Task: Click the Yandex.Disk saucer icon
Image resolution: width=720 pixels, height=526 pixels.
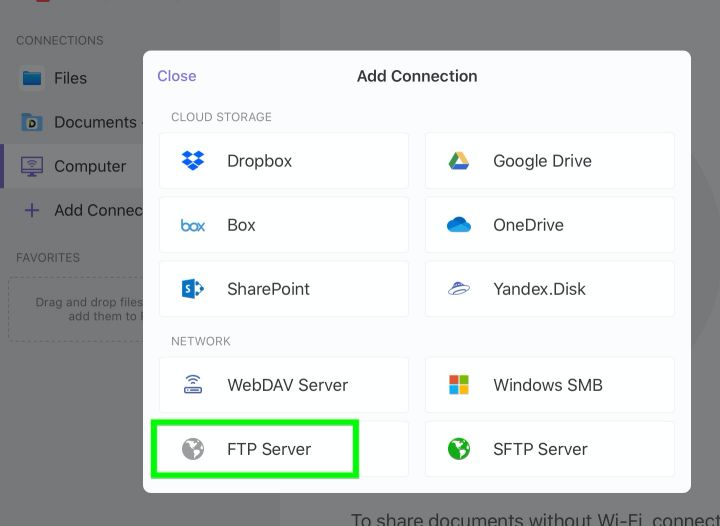Action: pos(459,289)
